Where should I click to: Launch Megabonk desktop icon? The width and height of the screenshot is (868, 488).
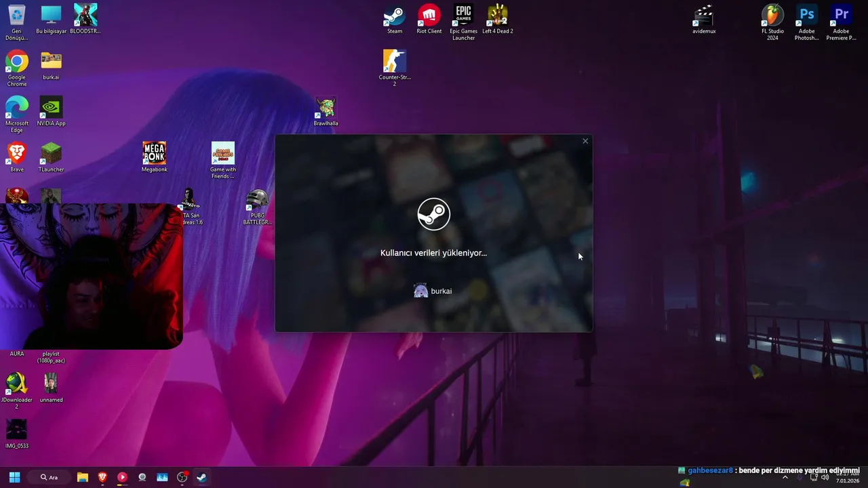point(154,157)
